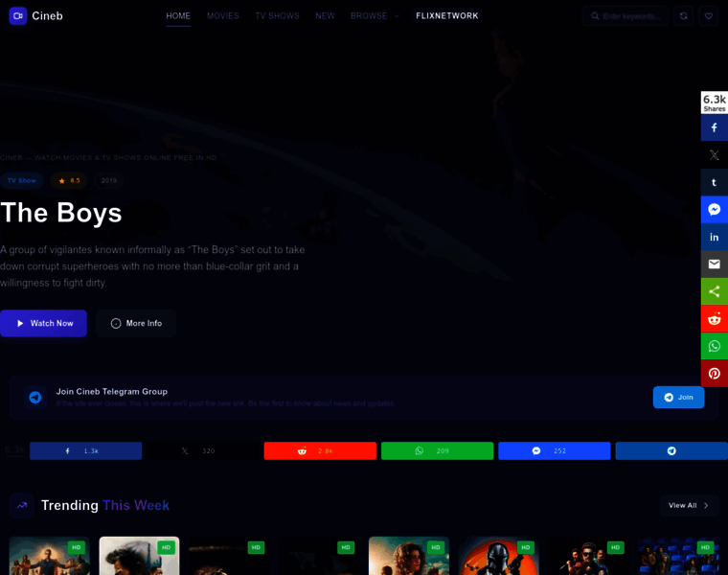The width and height of the screenshot is (728, 575).
Task: Share via X in side share bar
Action: tap(714, 155)
